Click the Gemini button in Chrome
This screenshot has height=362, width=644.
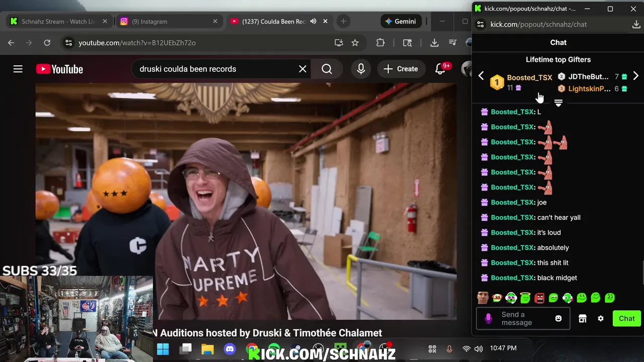click(x=400, y=22)
